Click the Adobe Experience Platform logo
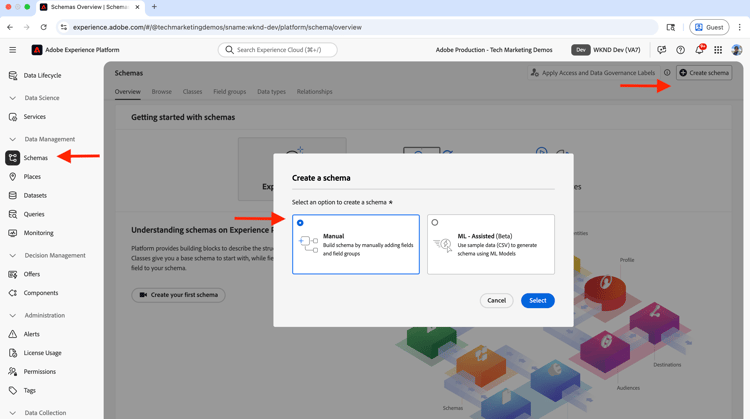 [37, 50]
